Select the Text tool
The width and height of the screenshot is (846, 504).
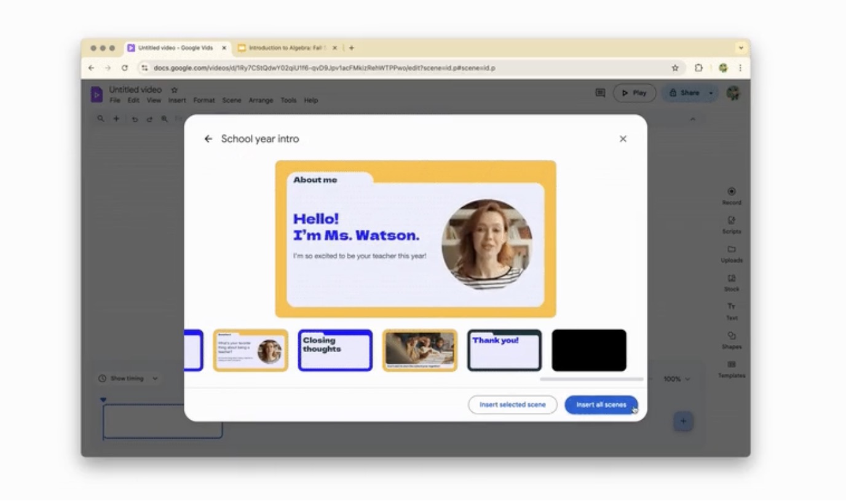tap(731, 310)
